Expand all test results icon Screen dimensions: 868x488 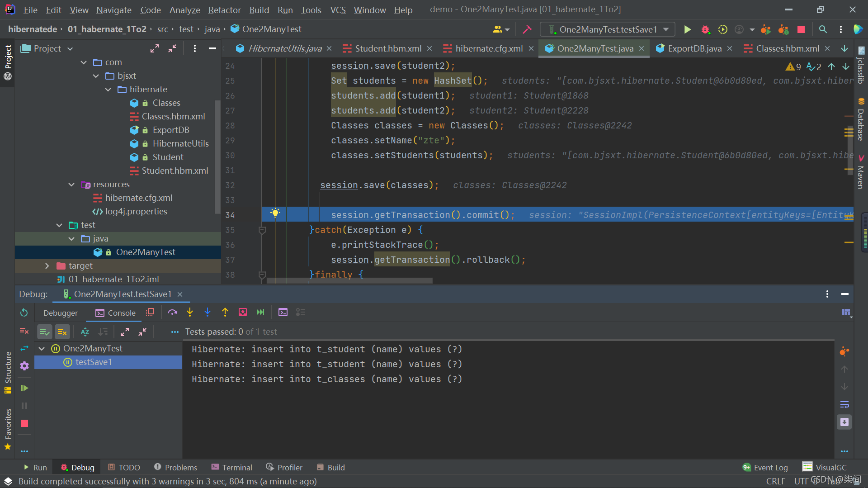point(125,332)
